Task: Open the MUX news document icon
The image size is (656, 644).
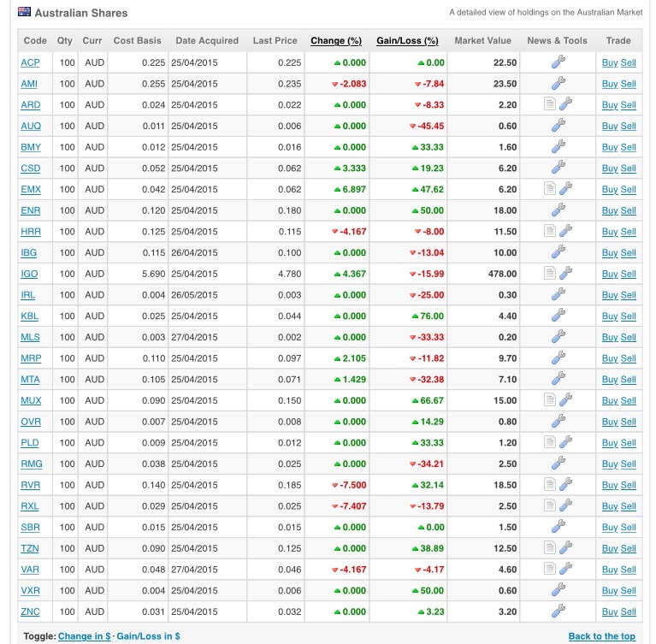Action: click(x=550, y=399)
